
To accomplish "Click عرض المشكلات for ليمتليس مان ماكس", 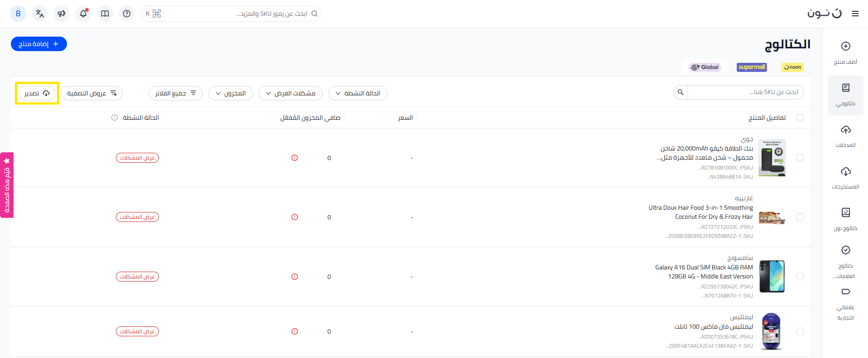I will 137,331.
